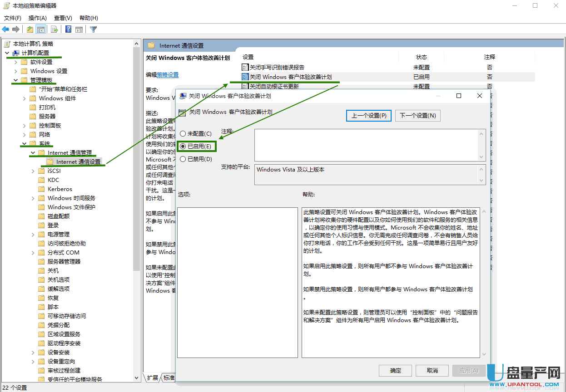The width and height of the screenshot is (566, 392).
Task: Open the 查看(V) menu
Action: (63, 18)
